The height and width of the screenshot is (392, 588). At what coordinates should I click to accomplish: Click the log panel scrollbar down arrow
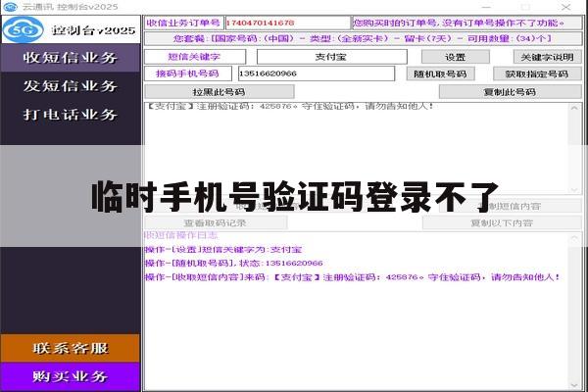(574, 385)
